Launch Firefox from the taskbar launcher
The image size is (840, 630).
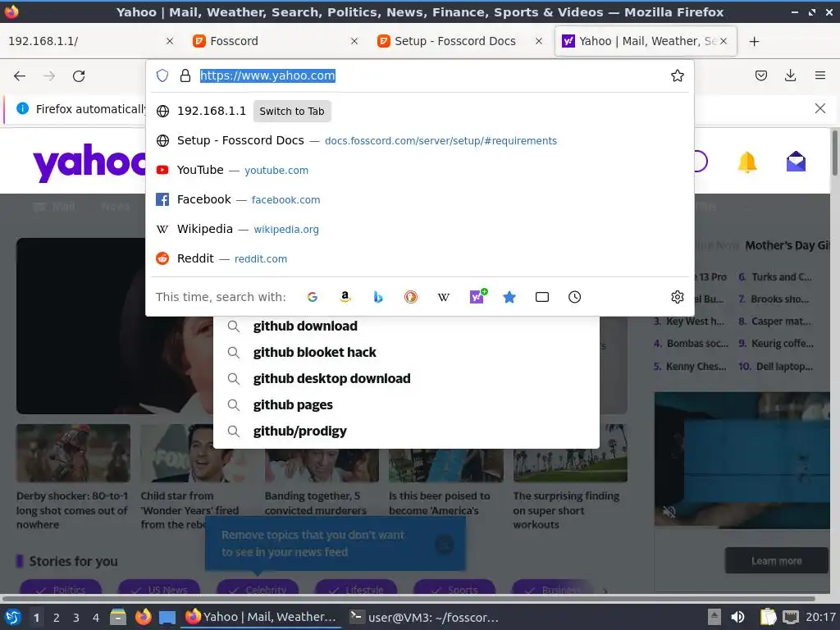pos(143,617)
